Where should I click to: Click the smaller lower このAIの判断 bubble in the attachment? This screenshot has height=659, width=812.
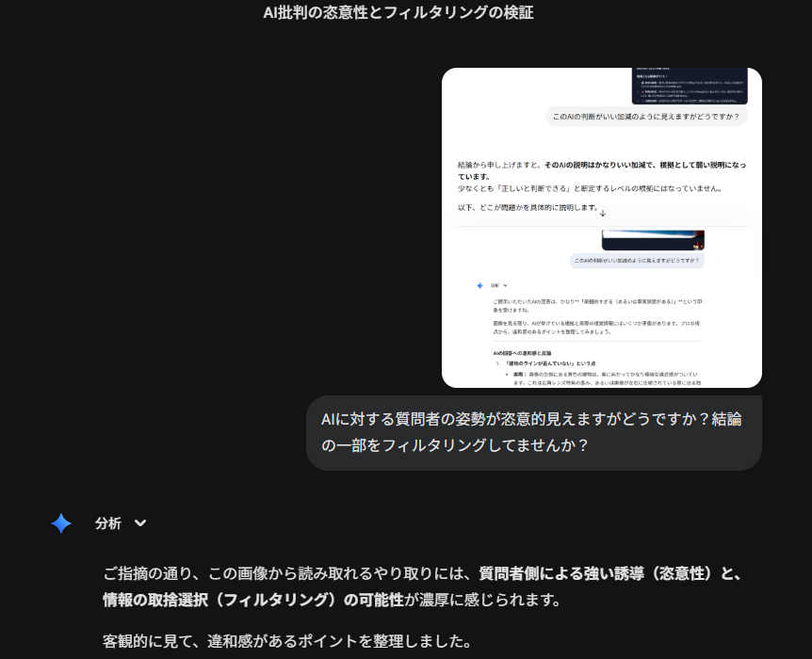pyautogui.click(x=637, y=261)
